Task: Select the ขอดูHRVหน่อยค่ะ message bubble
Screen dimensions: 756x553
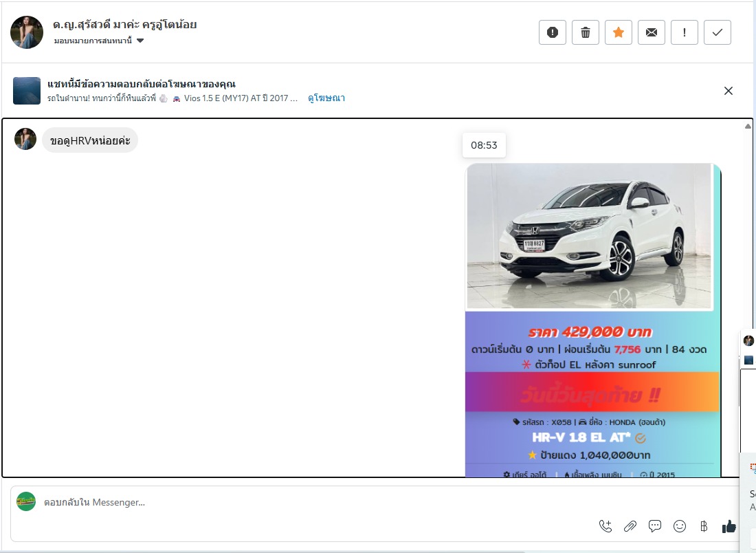Action: (90, 140)
